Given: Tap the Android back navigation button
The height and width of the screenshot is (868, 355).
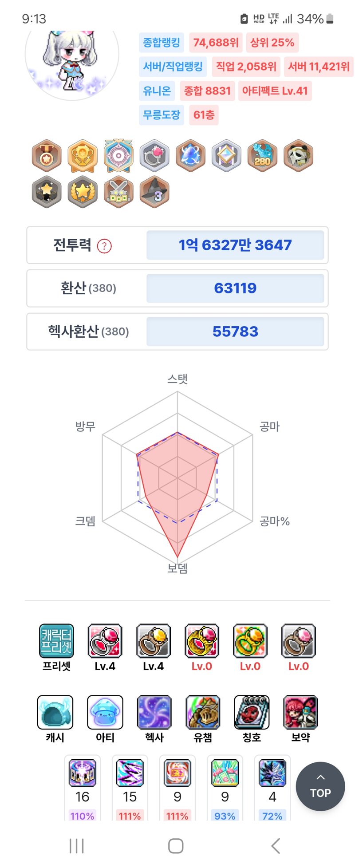Looking at the screenshot, I should 276,846.
